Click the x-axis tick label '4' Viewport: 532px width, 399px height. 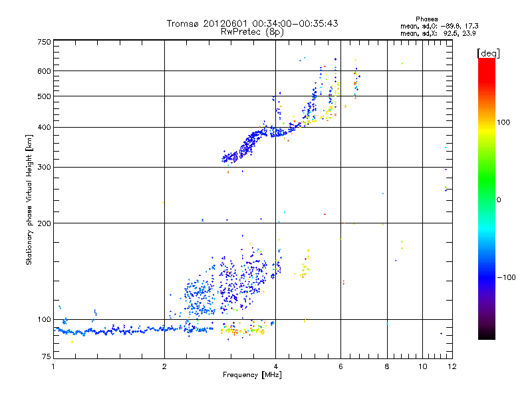(x=275, y=366)
